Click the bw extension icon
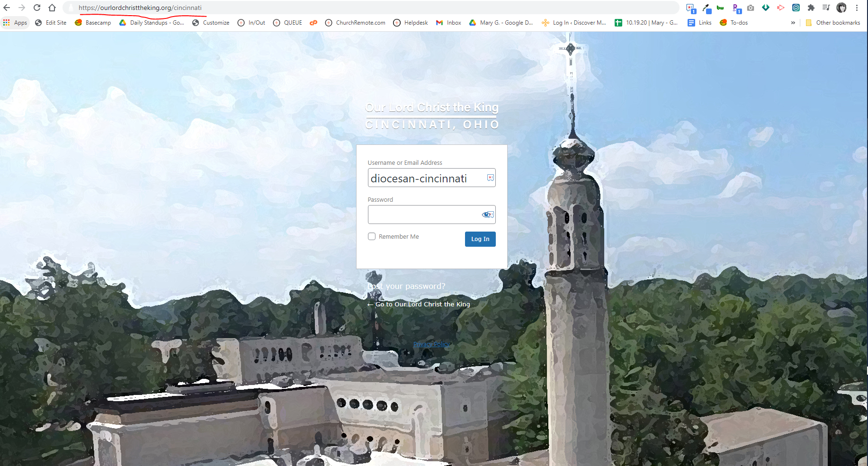This screenshot has height=466, width=868. click(x=720, y=8)
